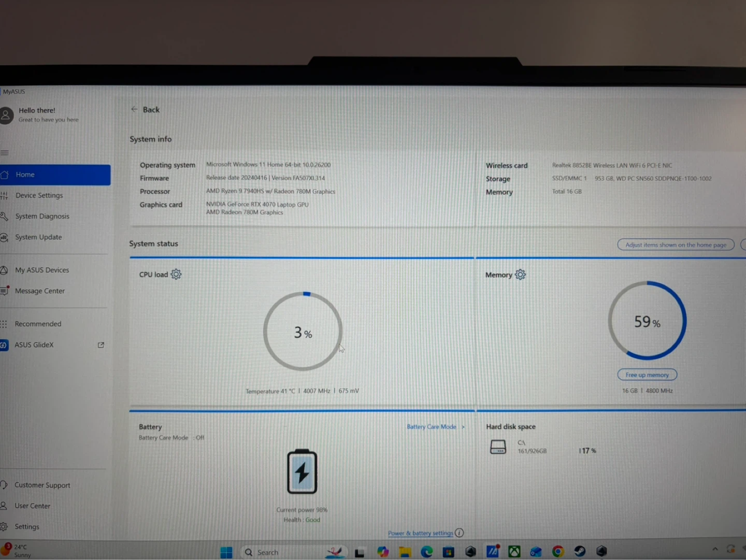
Task: Click the Realtek wireless card text
Action: point(612,165)
